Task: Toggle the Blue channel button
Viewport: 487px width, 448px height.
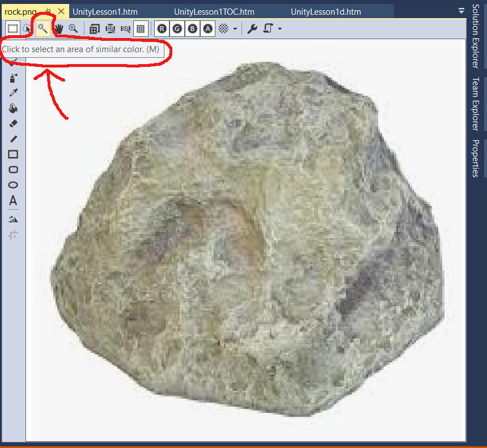Action: [193, 29]
